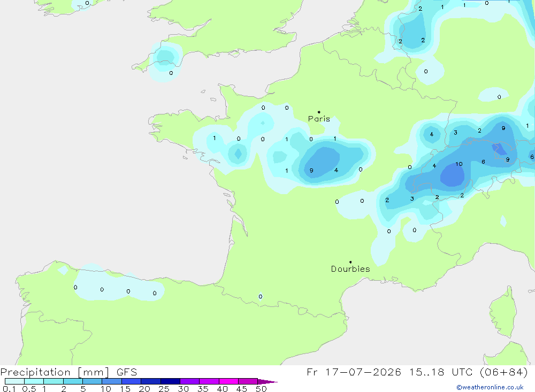This screenshot has height=392, width=535.
Task: Click the 20–25 mm legend color swatch
Action: click(x=151, y=381)
